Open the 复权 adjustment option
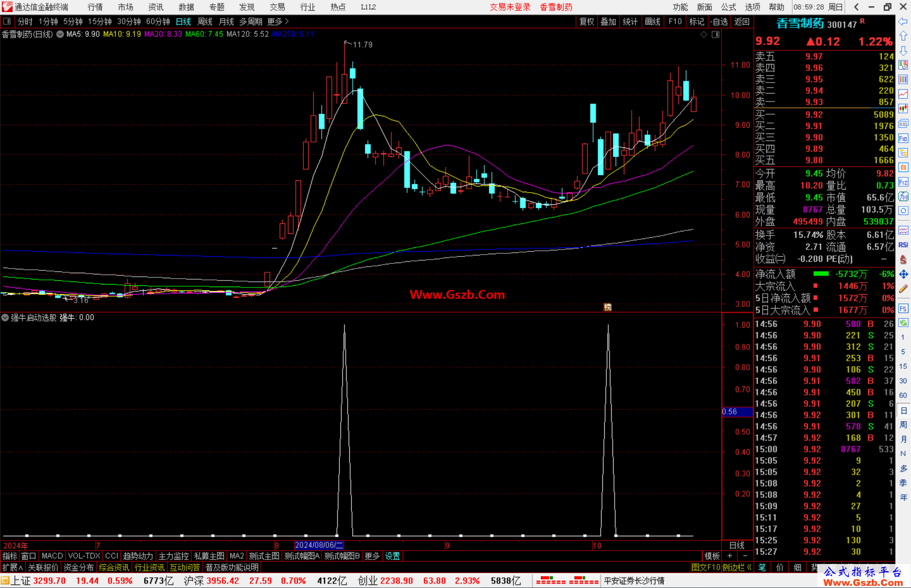911x588 pixels. pos(587,21)
